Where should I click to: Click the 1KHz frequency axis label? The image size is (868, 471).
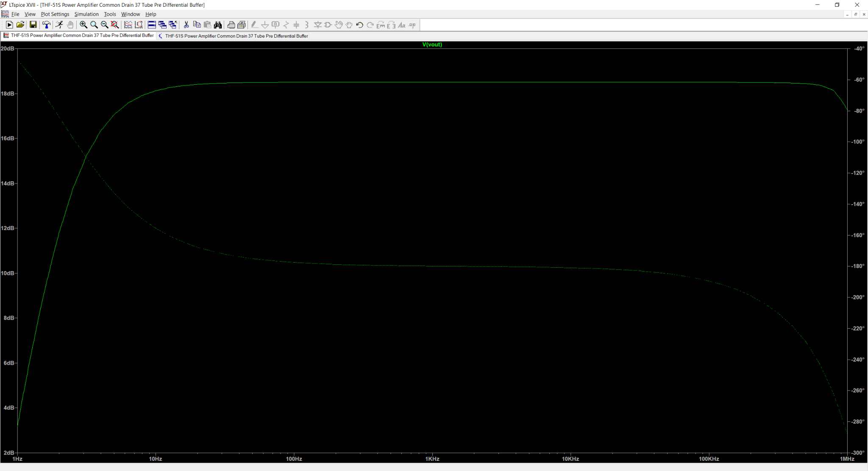tap(432, 459)
